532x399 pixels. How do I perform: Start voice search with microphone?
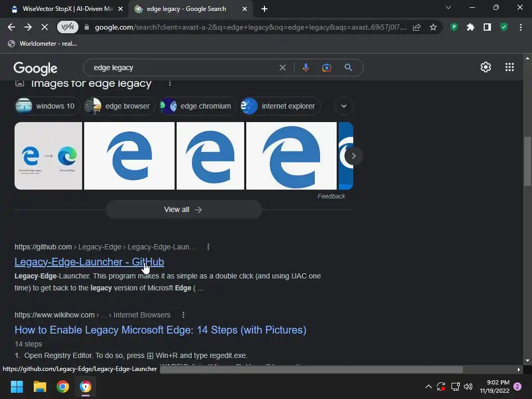[305, 68]
